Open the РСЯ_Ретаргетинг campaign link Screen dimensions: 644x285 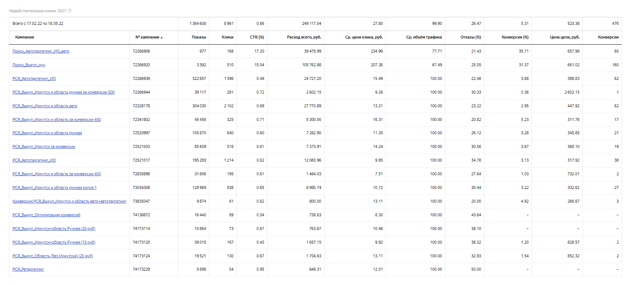pos(28,269)
